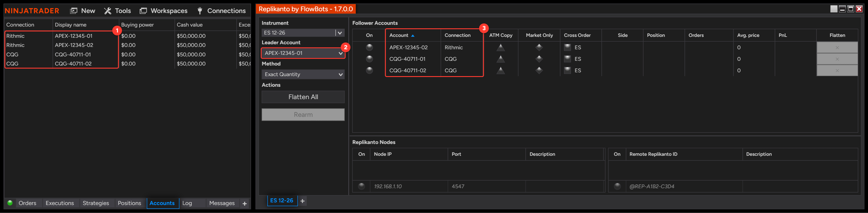Image resolution: width=868 pixels, height=213 pixels.
Task: Click the white square button in Replikanto title bar
Action: point(834,9)
